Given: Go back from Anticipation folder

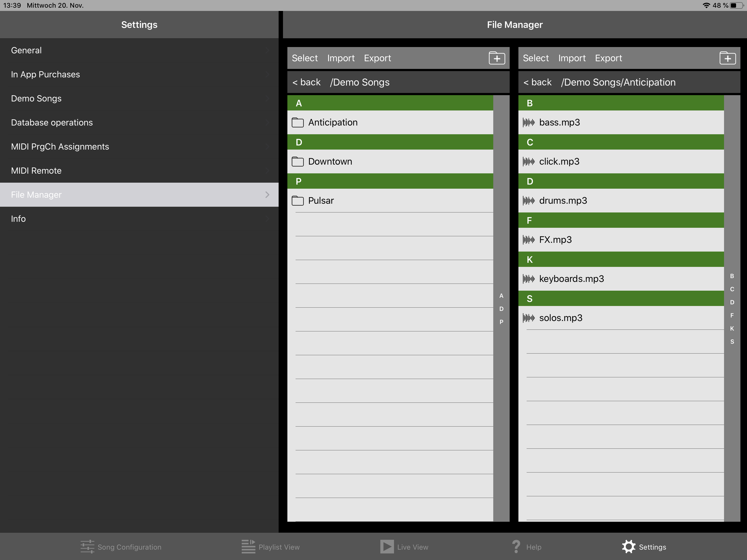Looking at the screenshot, I should (x=537, y=82).
